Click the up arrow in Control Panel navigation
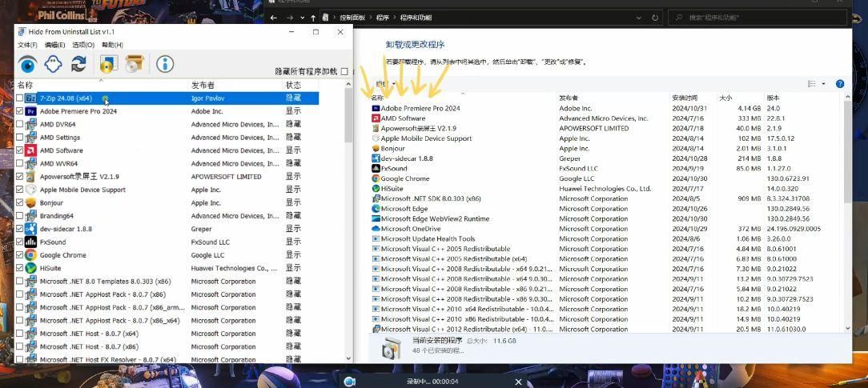 [x=313, y=18]
